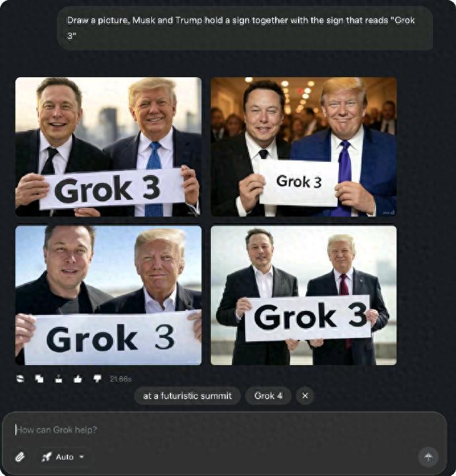Image resolution: width=456 pixels, height=476 pixels.
Task: Open the bottom-left blue sky generated image
Action: tap(108, 295)
